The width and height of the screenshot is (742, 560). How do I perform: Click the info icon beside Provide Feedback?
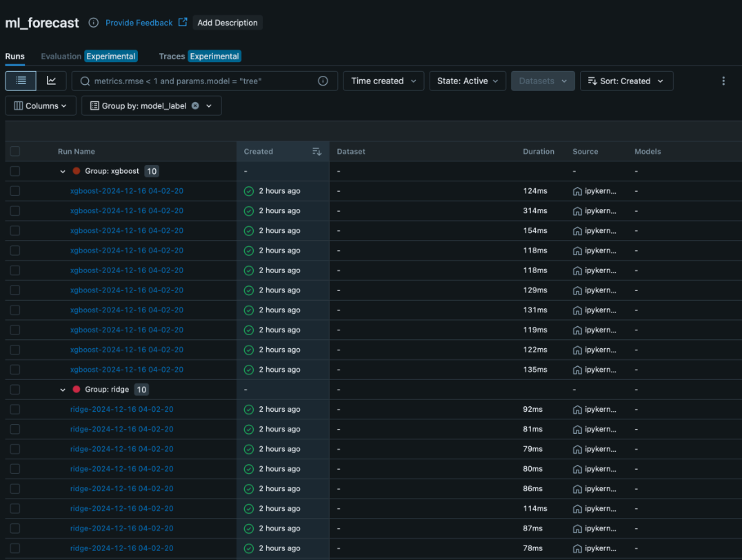(x=93, y=22)
